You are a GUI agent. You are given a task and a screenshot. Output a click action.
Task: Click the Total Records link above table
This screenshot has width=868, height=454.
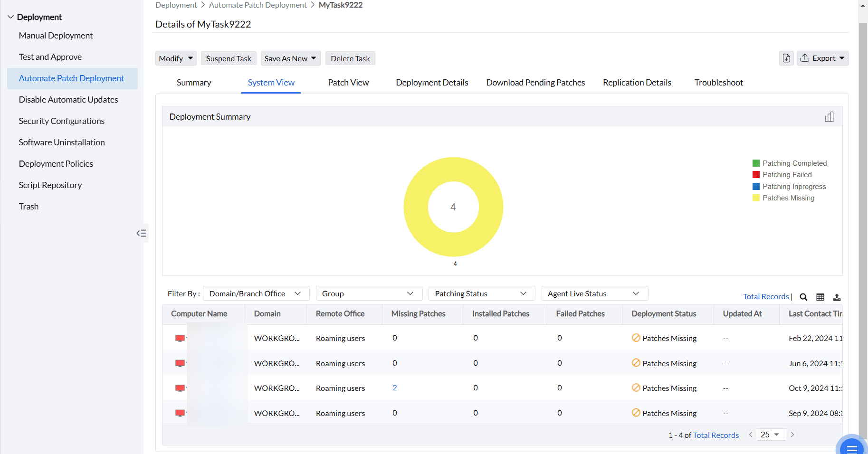click(x=765, y=296)
